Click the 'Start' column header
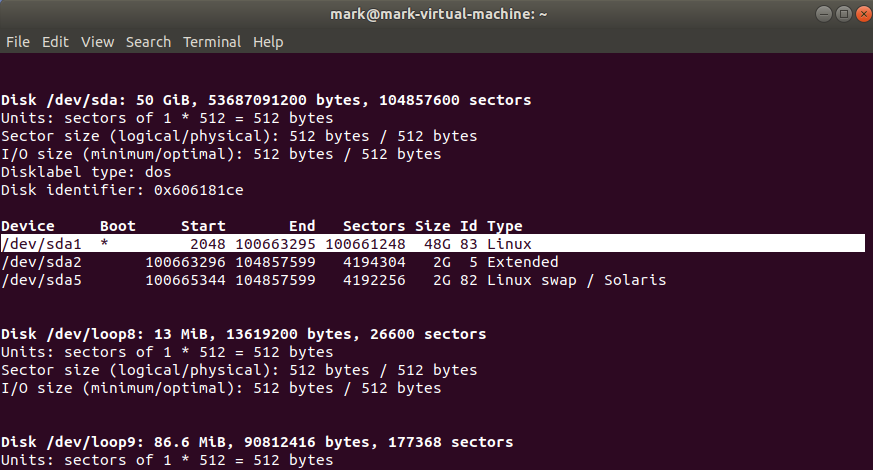Image resolution: width=873 pixels, height=470 pixels. [x=203, y=226]
